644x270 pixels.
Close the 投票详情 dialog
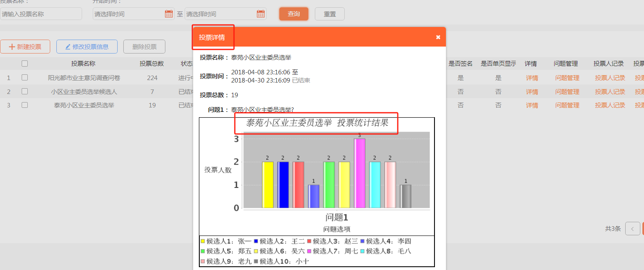click(438, 37)
